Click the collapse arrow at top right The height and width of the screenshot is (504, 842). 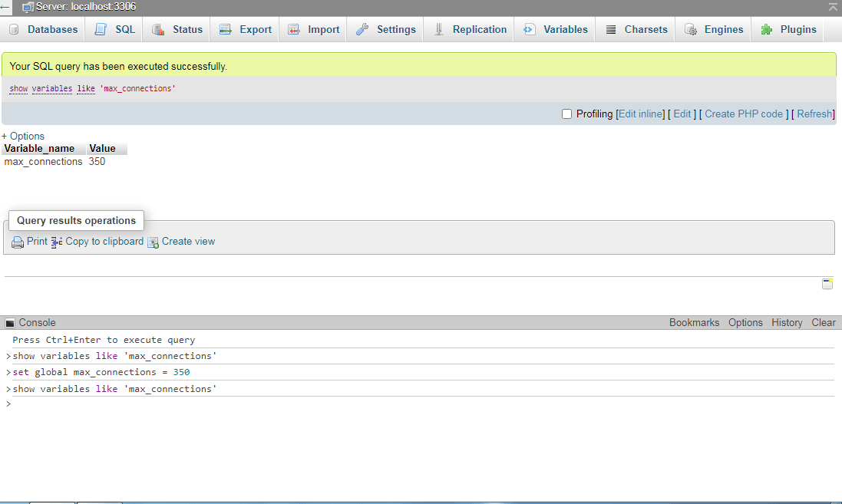click(x=834, y=7)
